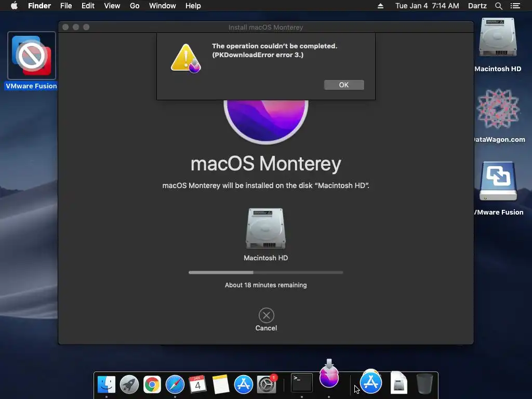The height and width of the screenshot is (399, 532).
Task: Cancel the macOS Monterey installation
Action: pyautogui.click(x=266, y=320)
